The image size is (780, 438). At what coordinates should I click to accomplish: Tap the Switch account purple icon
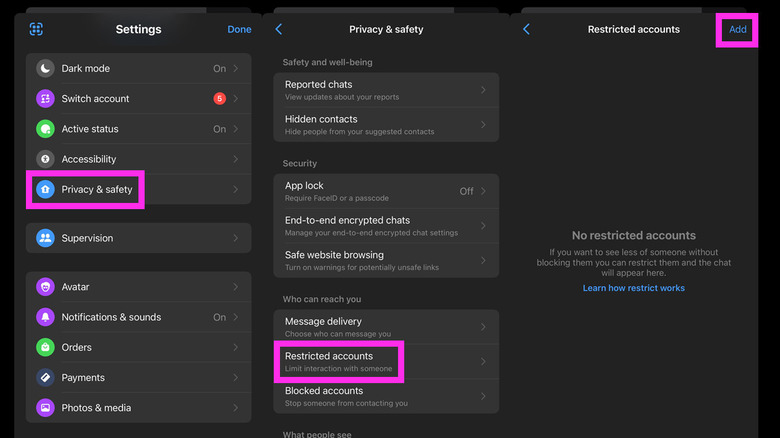point(45,99)
